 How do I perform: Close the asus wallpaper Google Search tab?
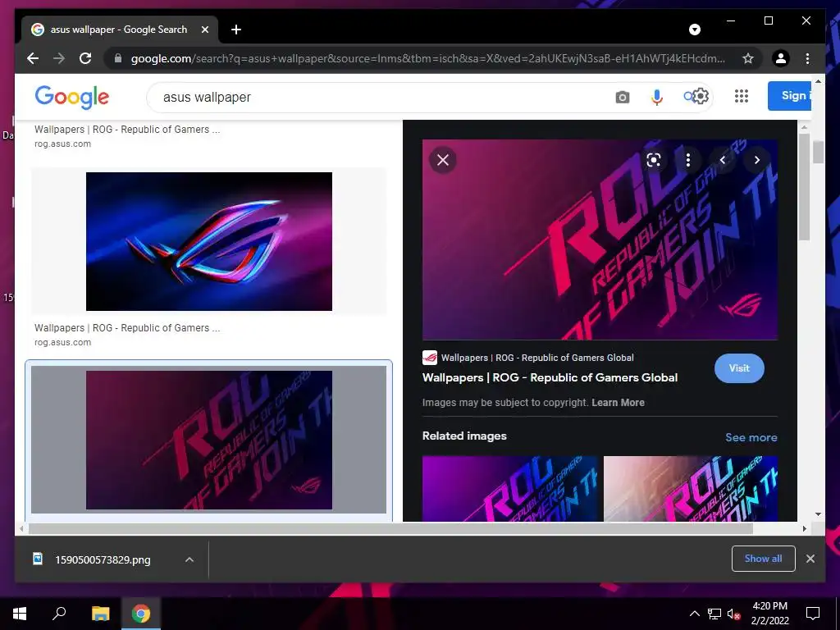(204, 30)
